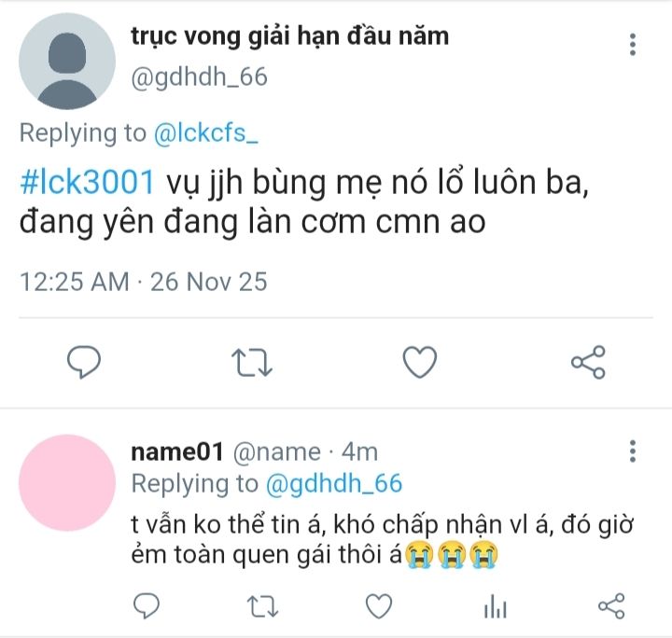Open the @lckcfs_ profile link

(205, 132)
